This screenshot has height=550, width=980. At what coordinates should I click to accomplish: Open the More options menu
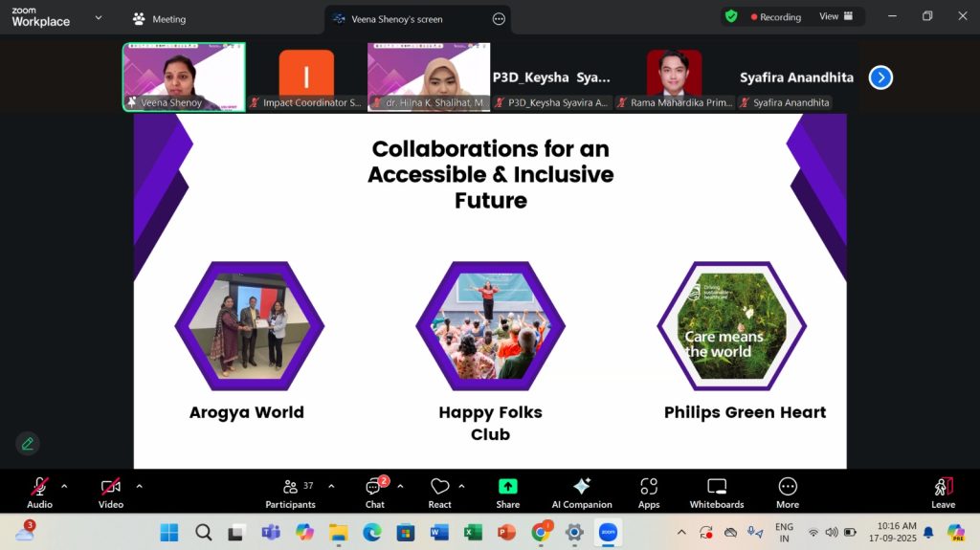tap(788, 492)
